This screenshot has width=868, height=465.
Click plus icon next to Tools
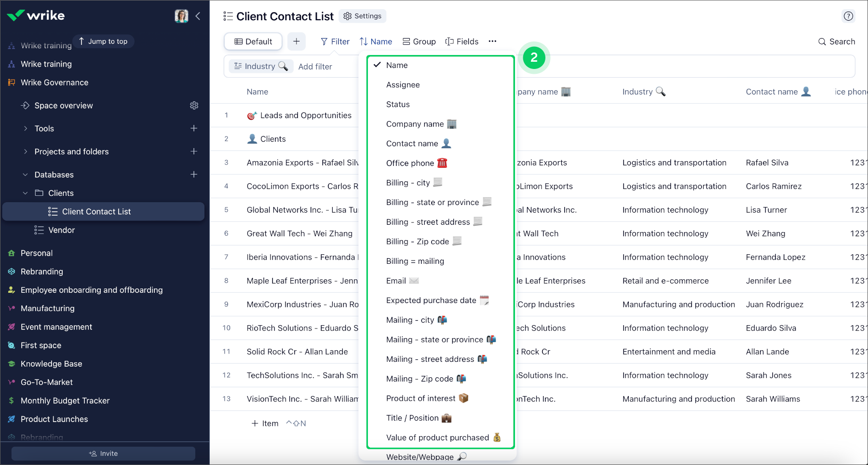[194, 128]
